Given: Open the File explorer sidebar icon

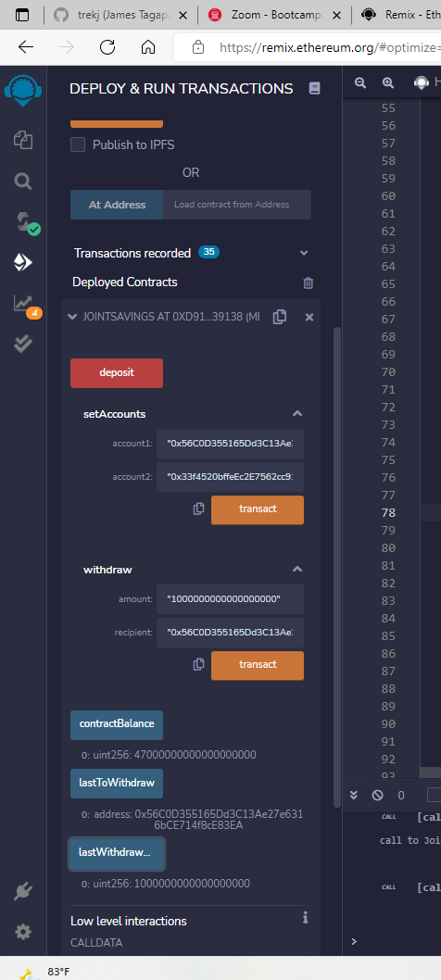Looking at the screenshot, I should pyautogui.click(x=23, y=139).
